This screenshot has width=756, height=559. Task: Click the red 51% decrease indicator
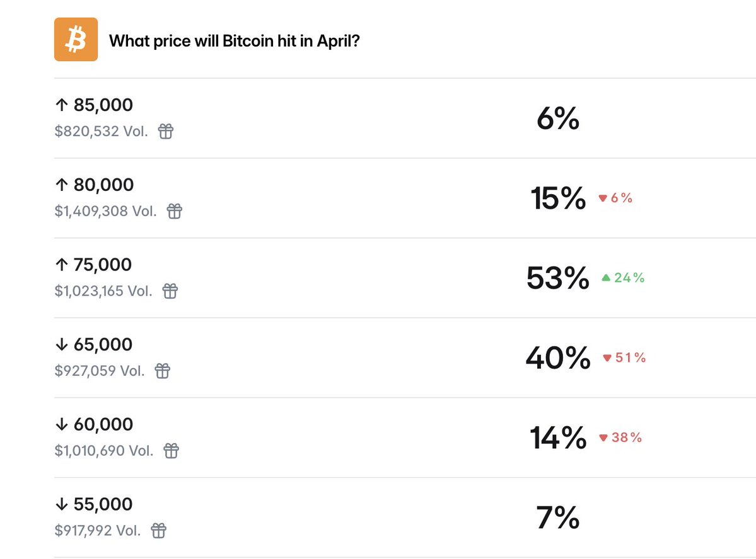click(x=624, y=358)
